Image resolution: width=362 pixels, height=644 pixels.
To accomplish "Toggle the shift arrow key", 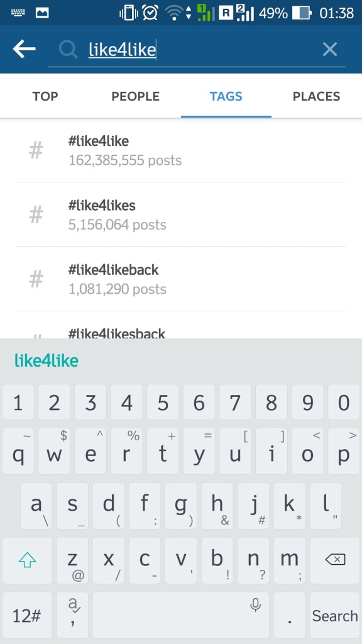I will tap(27, 560).
